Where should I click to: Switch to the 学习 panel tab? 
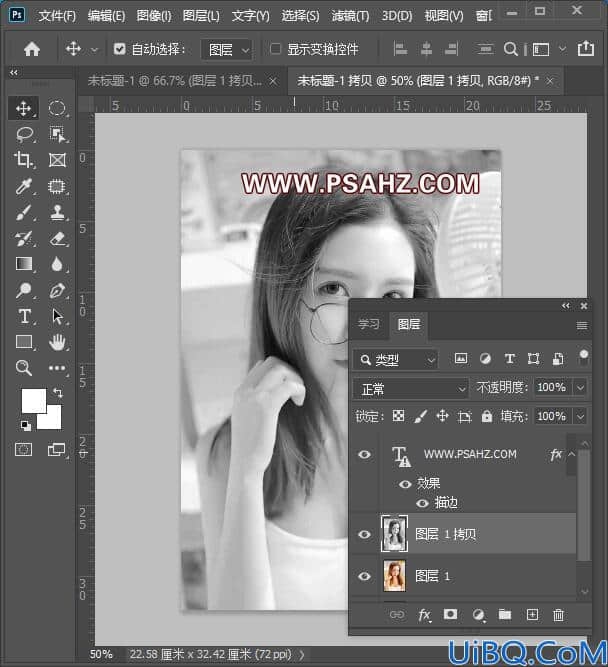tap(368, 324)
